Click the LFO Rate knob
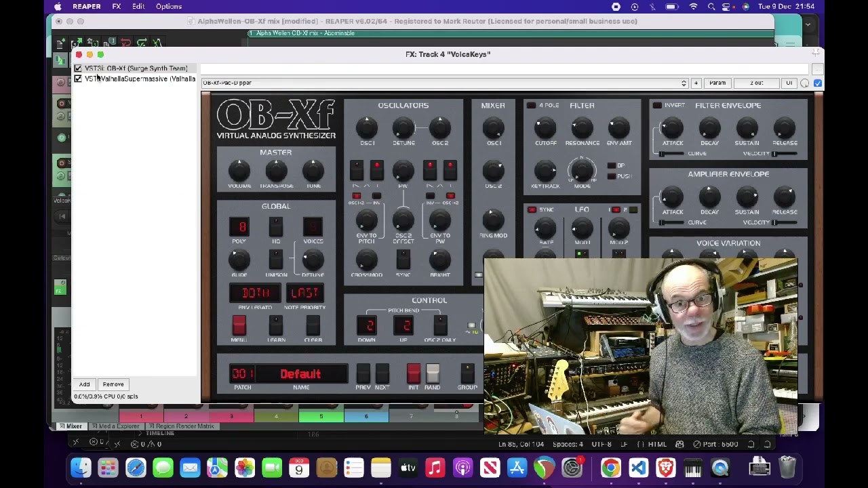 [545, 228]
